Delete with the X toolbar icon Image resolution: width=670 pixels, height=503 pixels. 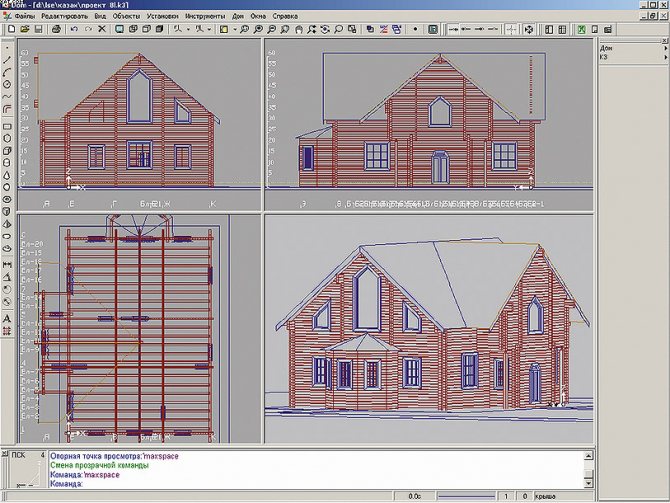(102, 29)
